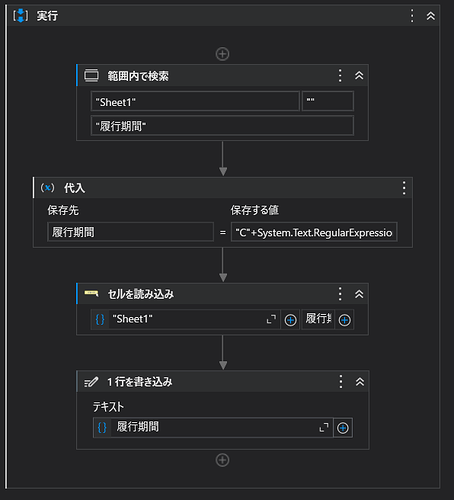Click the 実行 sequence icon
The height and width of the screenshot is (500, 454).
coord(21,16)
